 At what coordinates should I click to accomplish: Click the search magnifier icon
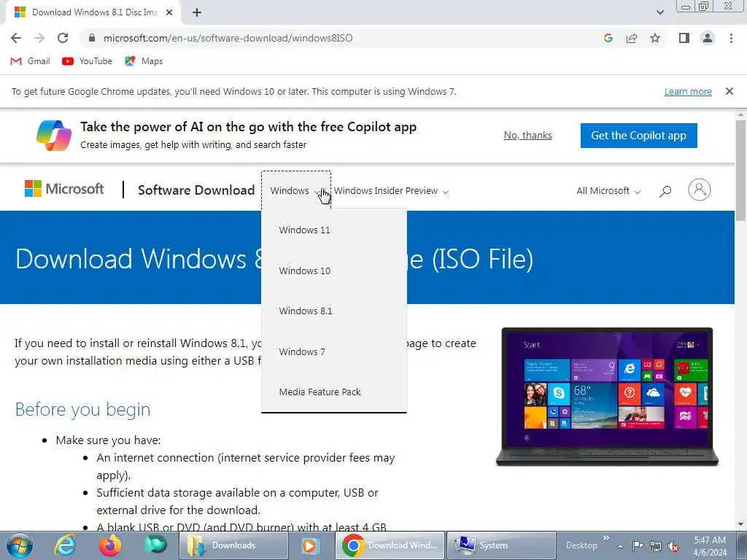point(665,191)
